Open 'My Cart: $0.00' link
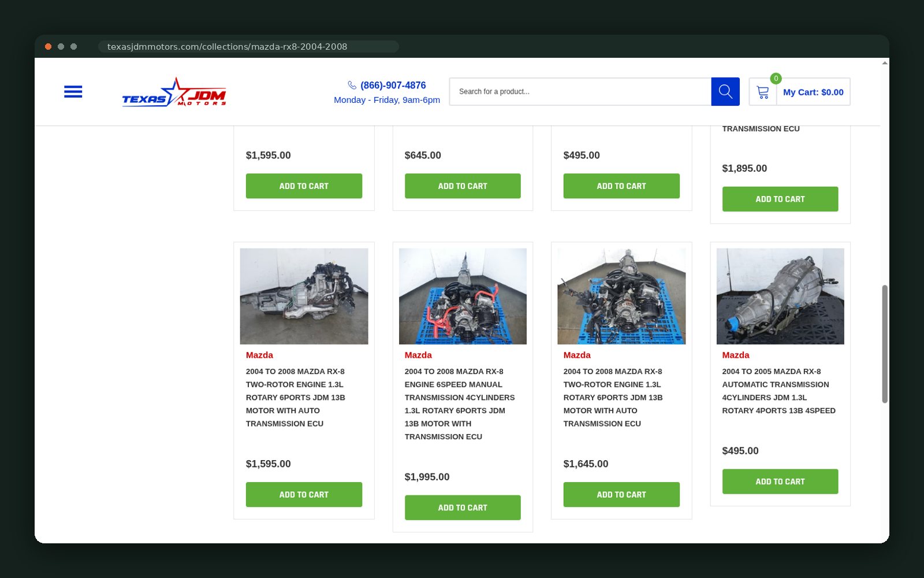Image resolution: width=924 pixels, height=578 pixels. pyautogui.click(x=813, y=92)
